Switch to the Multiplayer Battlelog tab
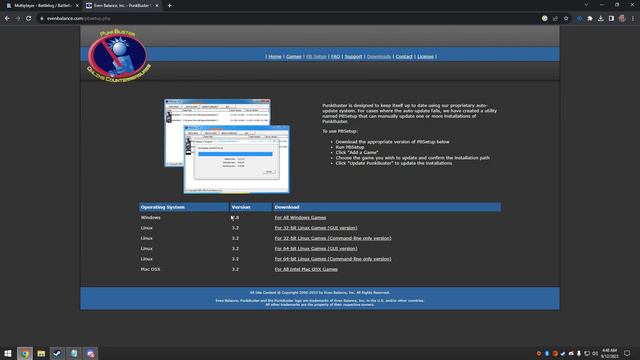The image size is (640, 360). (42, 6)
